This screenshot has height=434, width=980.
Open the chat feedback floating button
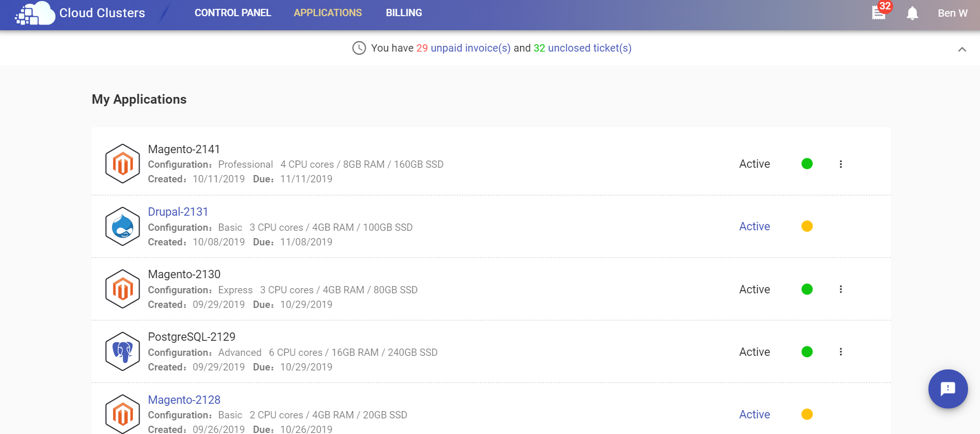948,389
